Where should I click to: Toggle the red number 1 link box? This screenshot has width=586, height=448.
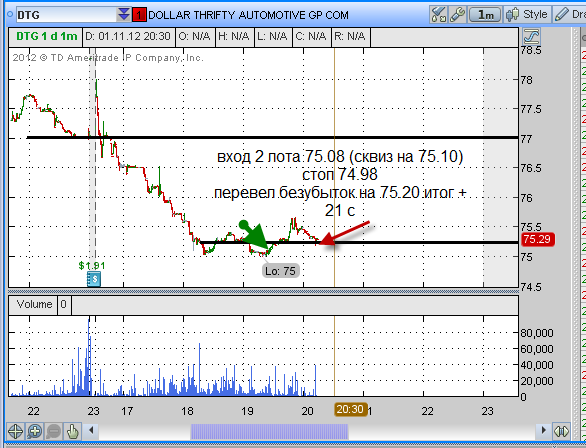(x=139, y=15)
